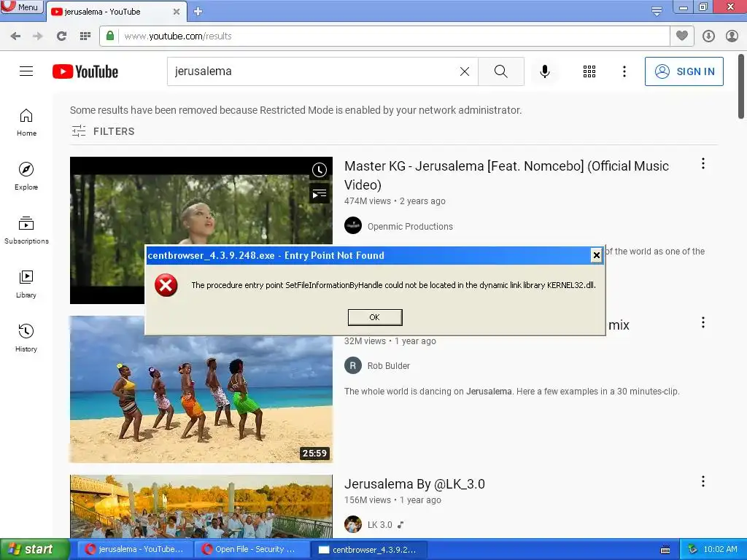Switch to jerusalema - YouTube taskbar item
This screenshot has height=560, width=747.
click(134, 550)
